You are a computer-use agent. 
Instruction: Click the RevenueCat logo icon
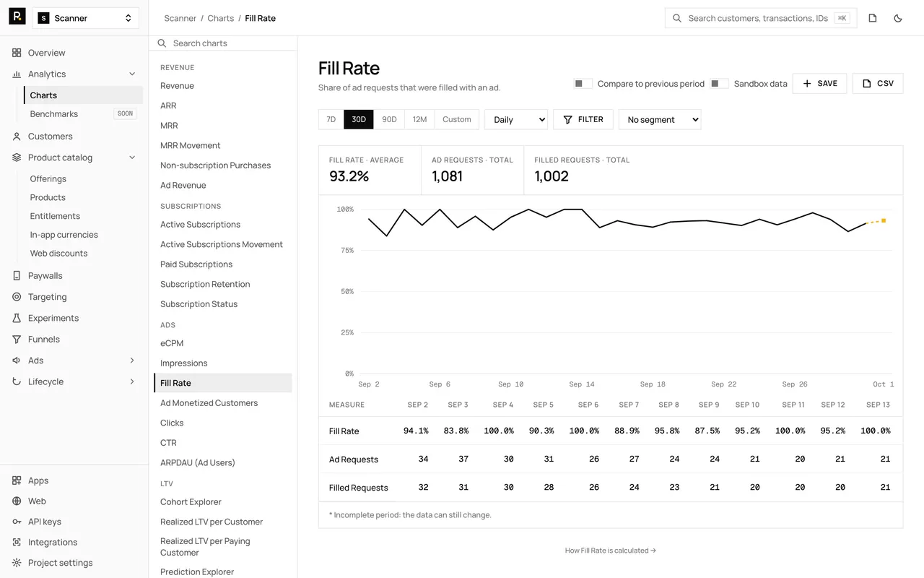click(x=17, y=17)
